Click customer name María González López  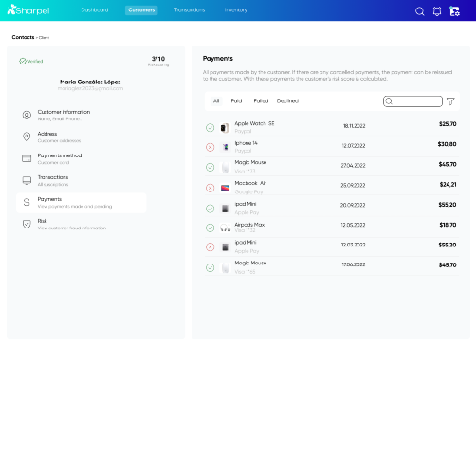[x=90, y=82]
